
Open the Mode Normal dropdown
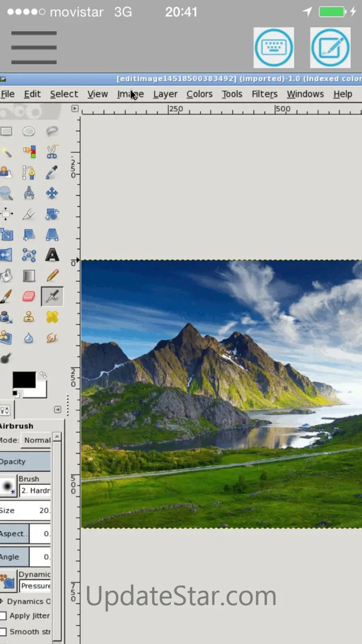click(x=36, y=440)
